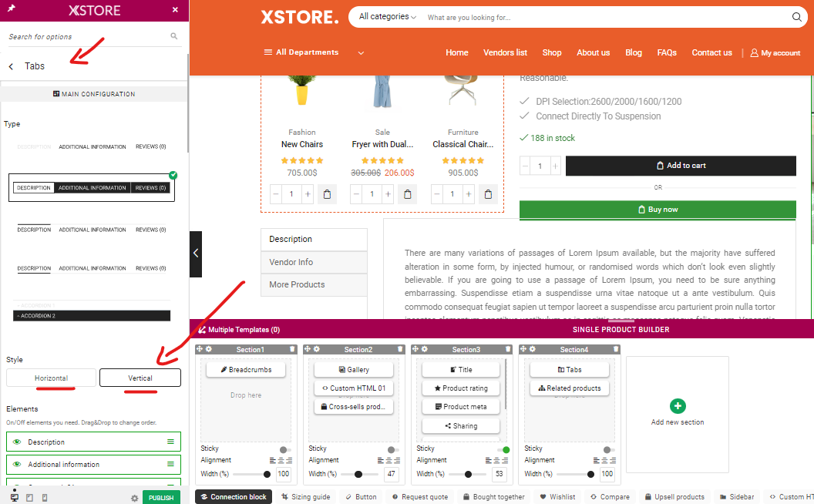Viewport: 814px width, 504px height.
Task: Open the settings gear next to Publish
Action: point(134,498)
